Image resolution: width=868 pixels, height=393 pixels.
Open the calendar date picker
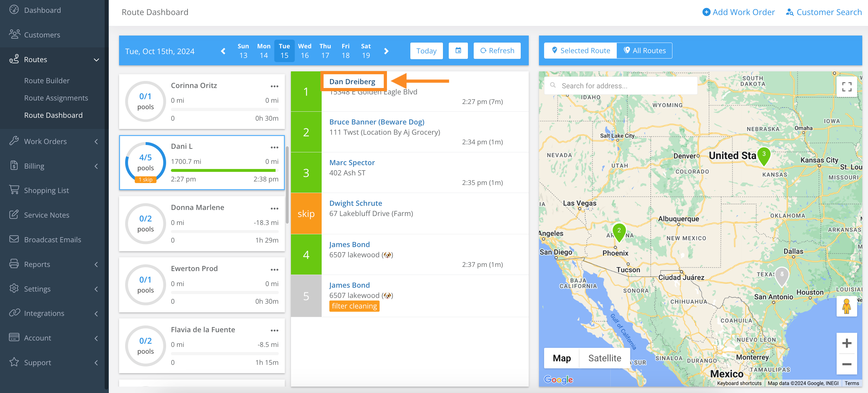click(x=458, y=51)
